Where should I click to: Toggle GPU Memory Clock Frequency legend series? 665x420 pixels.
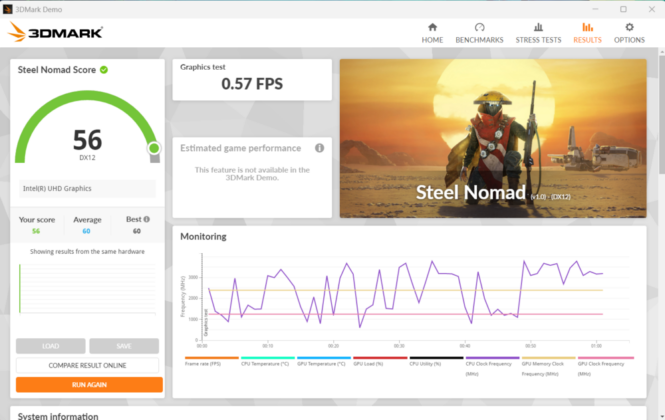pyautogui.click(x=548, y=366)
